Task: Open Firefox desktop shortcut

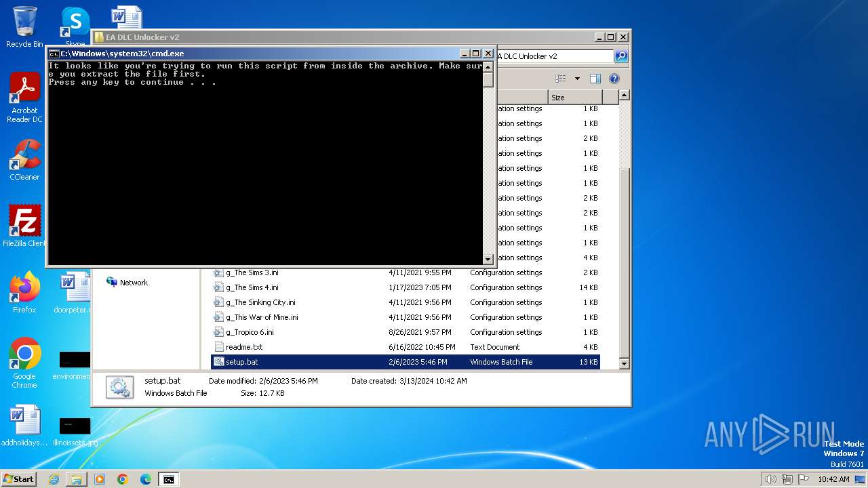Action: click(x=24, y=293)
